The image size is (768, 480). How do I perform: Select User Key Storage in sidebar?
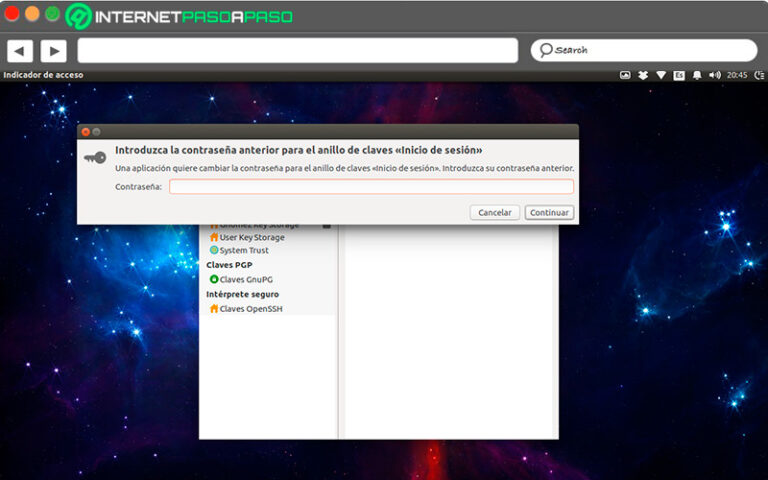tap(251, 237)
